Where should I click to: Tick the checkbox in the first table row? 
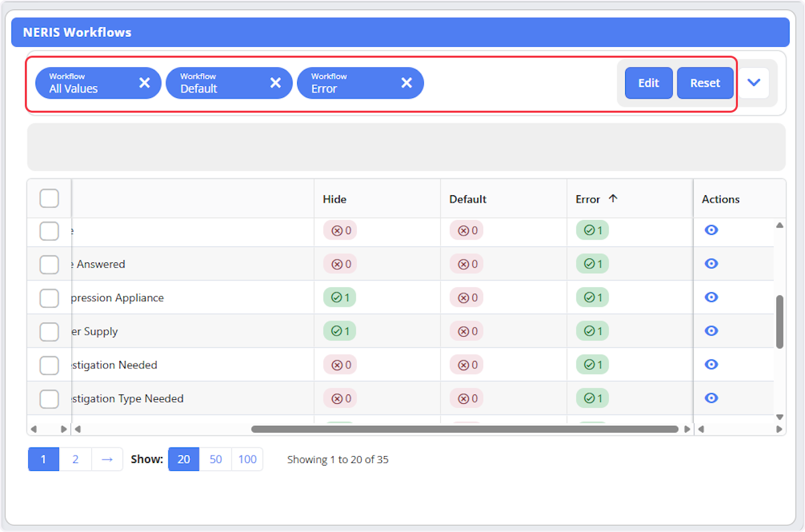pyautogui.click(x=49, y=231)
